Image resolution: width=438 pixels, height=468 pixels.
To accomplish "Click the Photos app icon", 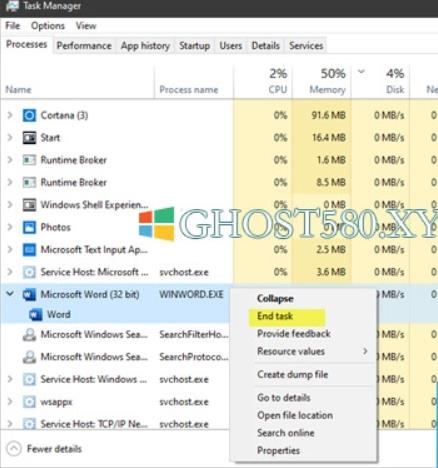I will click(x=29, y=227).
